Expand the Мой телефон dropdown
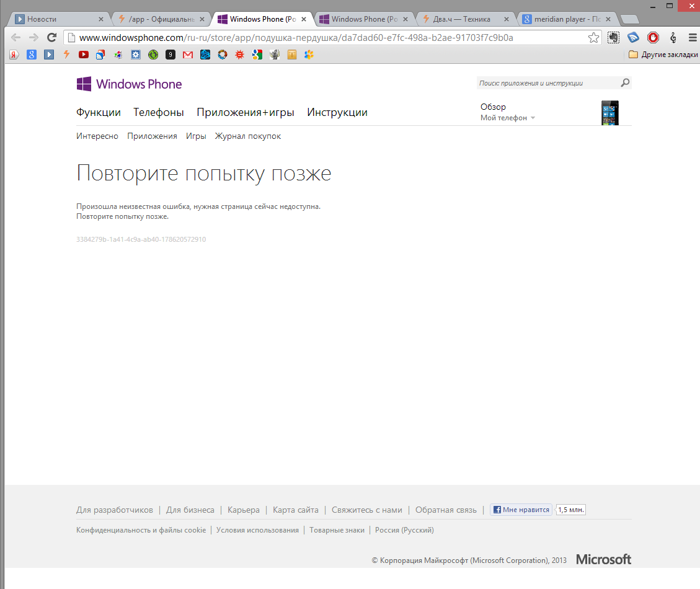This screenshot has height=589, width=700. [x=508, y=118]
